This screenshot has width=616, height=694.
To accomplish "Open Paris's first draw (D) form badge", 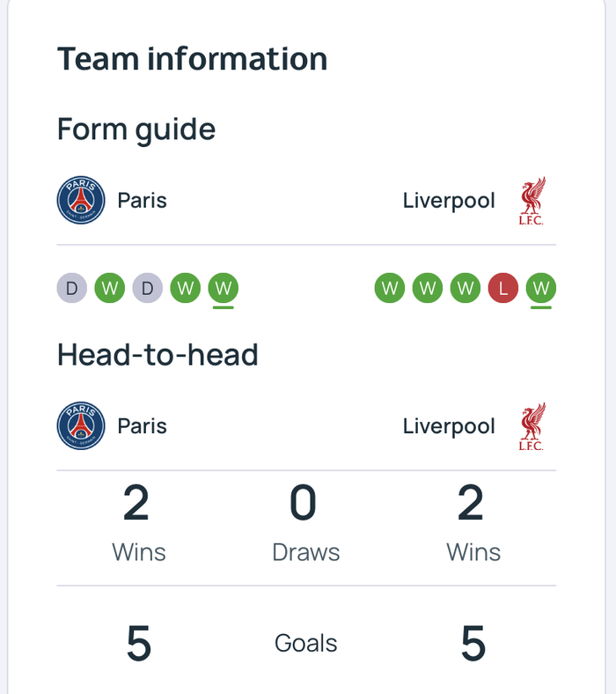I will tap(72, 288).
